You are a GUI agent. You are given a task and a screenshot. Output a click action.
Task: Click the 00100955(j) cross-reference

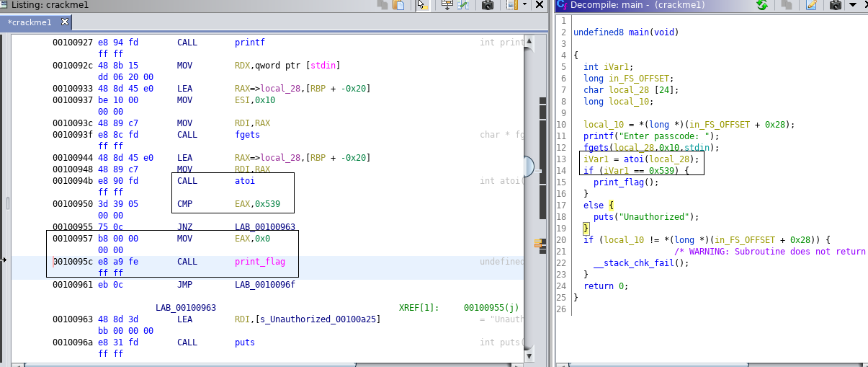tap(491, 308)
